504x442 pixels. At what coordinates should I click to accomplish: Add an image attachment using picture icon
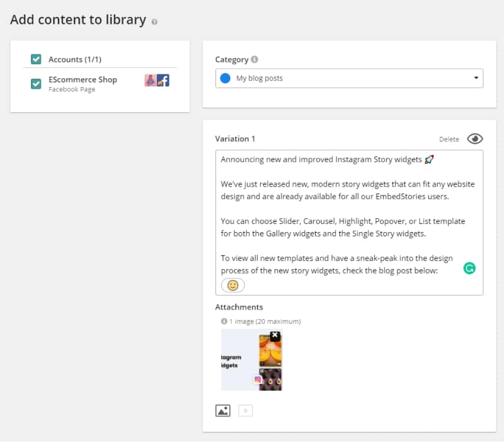point(223,411)
